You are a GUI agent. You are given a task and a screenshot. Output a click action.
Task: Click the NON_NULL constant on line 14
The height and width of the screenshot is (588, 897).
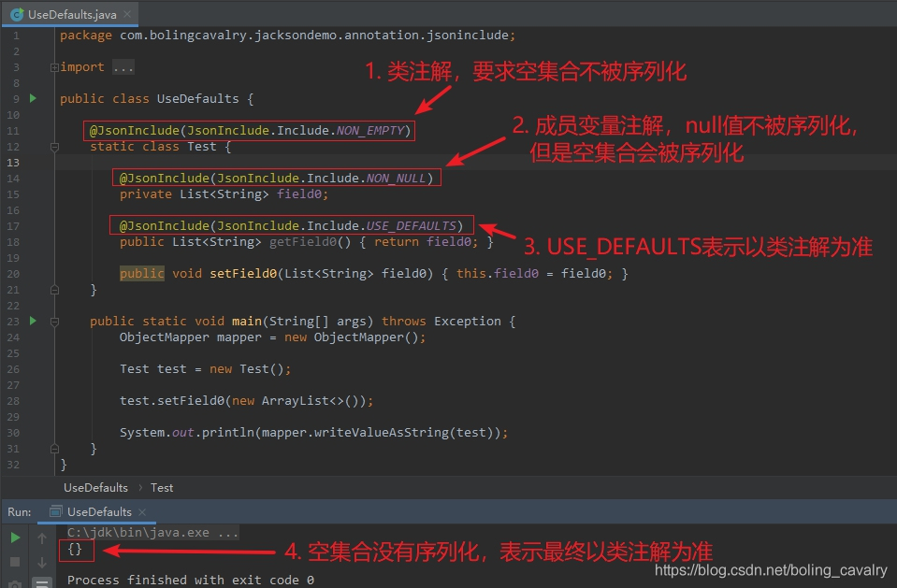click(396, 178)
